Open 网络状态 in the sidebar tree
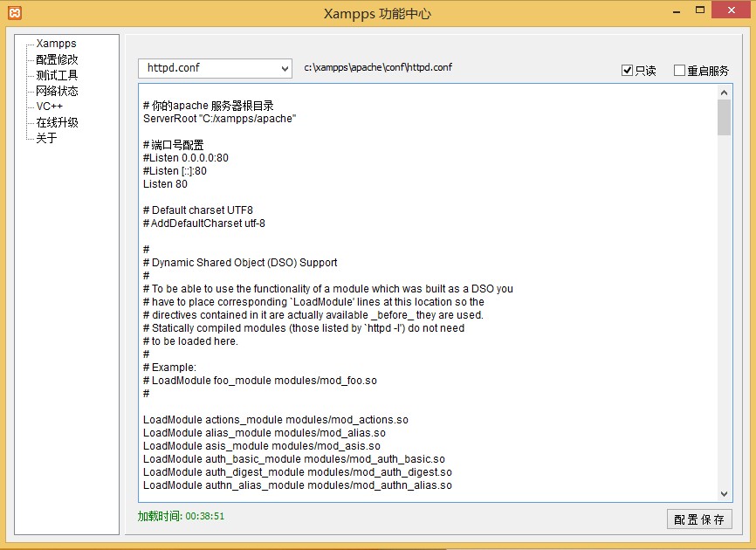This screenshot has height=550, width=756. (57, 91)
